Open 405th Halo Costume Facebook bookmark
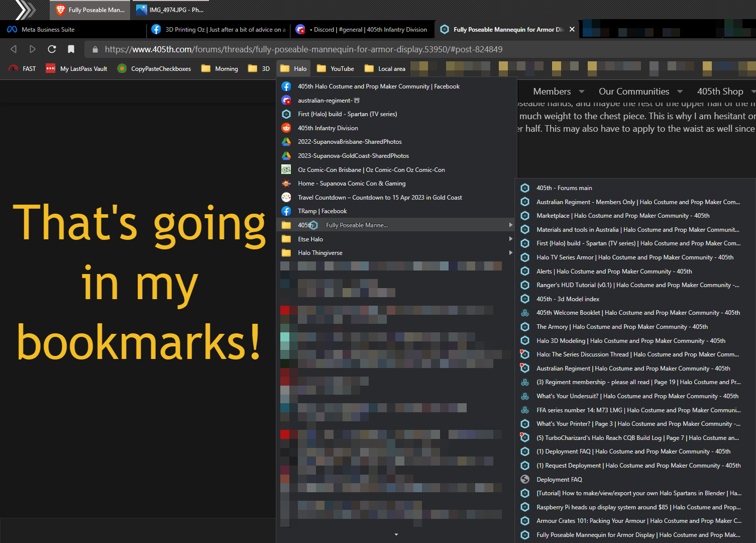756x543 pixels. [397, 86]
